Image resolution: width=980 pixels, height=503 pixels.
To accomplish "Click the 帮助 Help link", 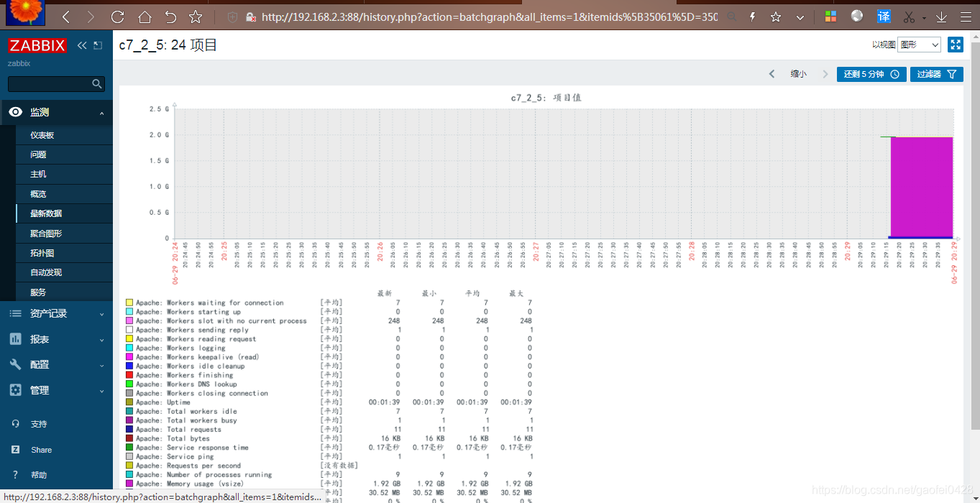I will (x=39, y=475).
